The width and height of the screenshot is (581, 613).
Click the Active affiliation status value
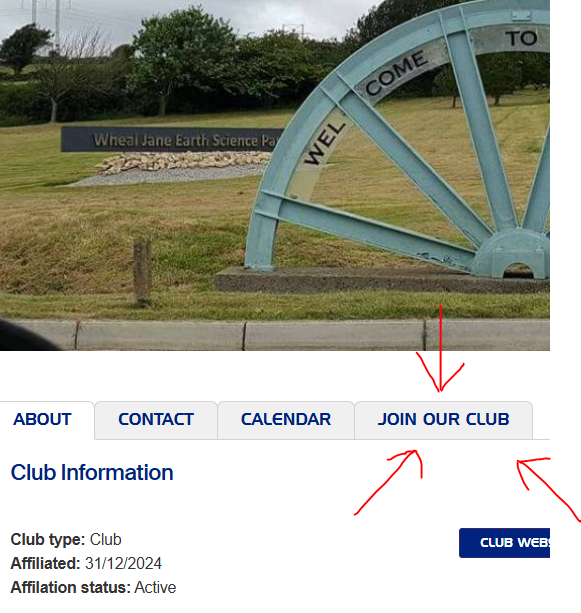click(155, 588)
